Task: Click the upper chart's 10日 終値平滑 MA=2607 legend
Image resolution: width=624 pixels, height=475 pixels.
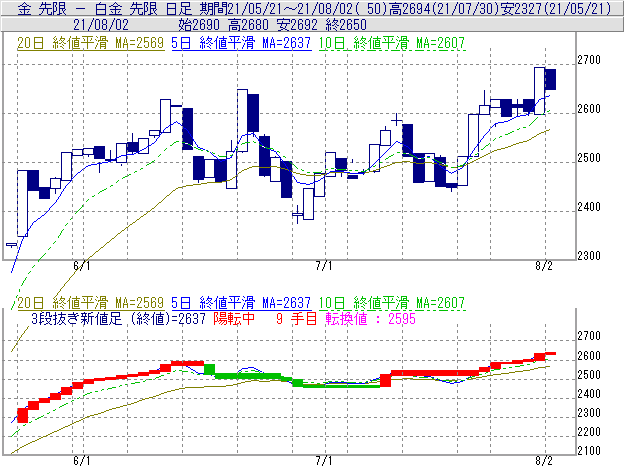Action: click(392, 43)
